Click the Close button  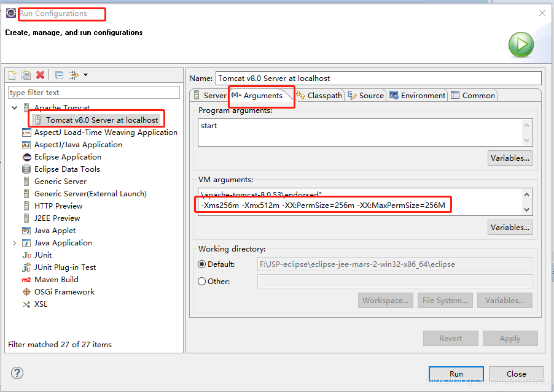point(516,374)
